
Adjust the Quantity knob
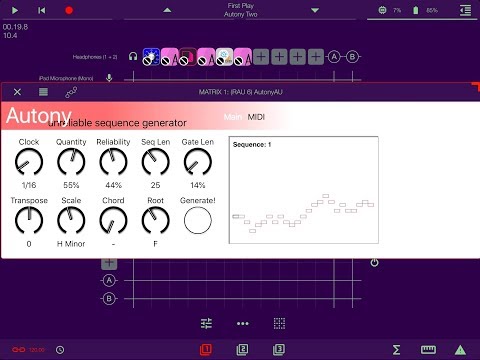tap(71, 162)
